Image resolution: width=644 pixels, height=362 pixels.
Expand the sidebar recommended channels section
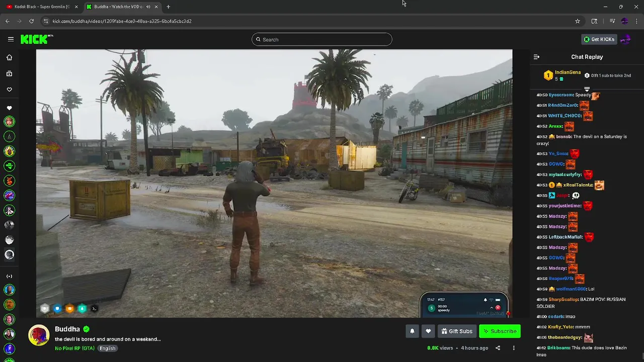click(x=9, y=276)
